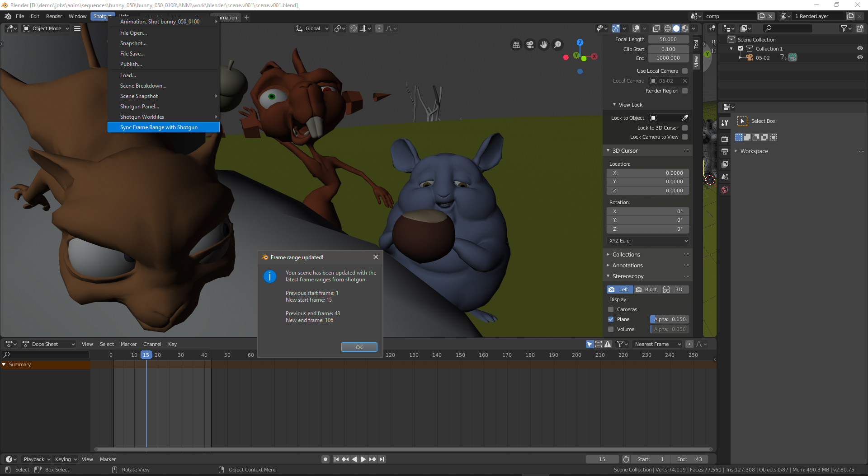868x476 pixels.
Task: Click the magnifier zoom view icon
Action: pyautogui.click(x=558, y=45)
